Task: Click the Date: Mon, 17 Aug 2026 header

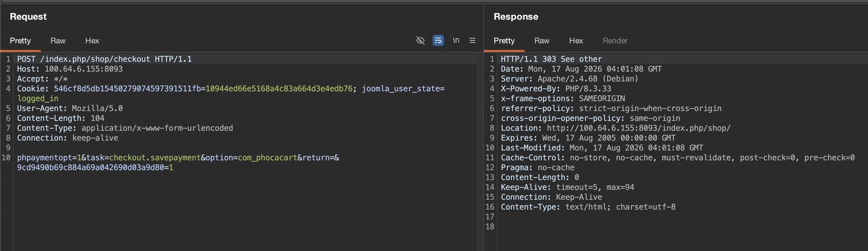Action: point(581,69)
